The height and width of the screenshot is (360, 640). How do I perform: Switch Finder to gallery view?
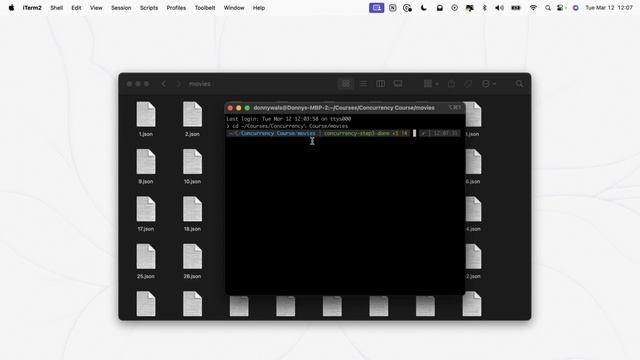398,84
